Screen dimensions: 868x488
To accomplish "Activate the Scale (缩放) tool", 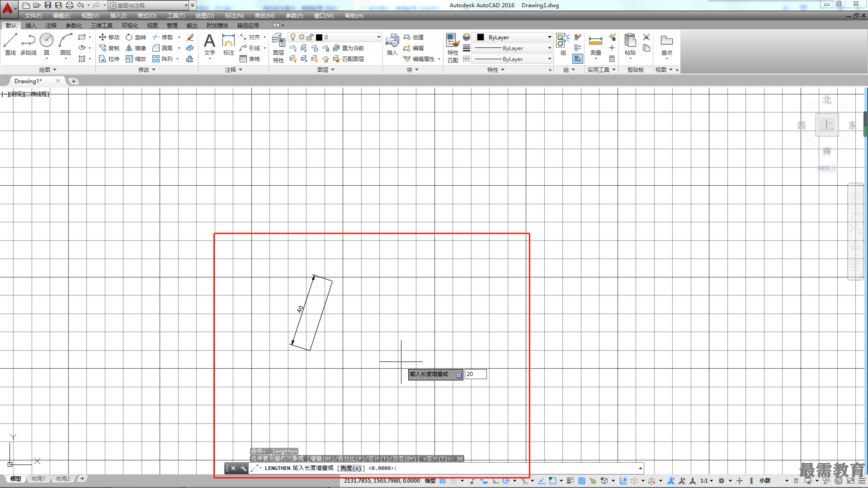I will [136, 59].
